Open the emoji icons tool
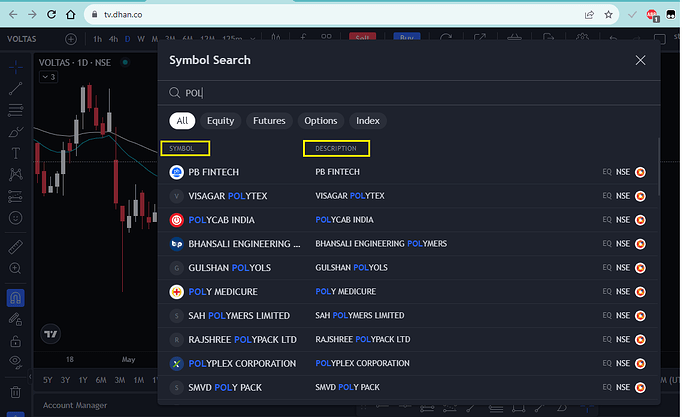 pyautogui.click(x=15, y=218)
